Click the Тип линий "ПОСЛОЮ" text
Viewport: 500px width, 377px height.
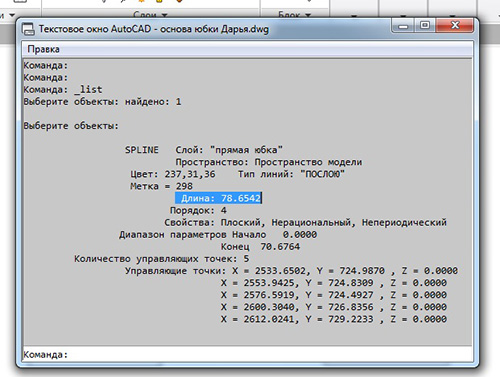(x=291, y=174)
